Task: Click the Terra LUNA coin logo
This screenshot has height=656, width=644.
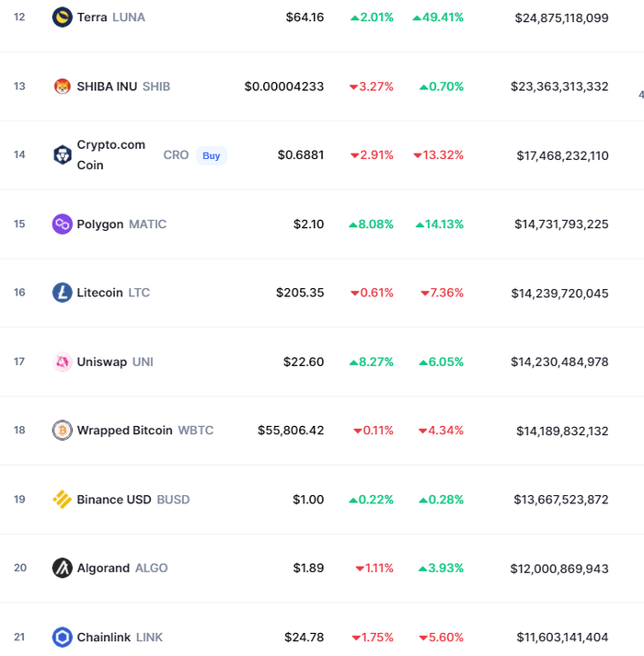Action: pos(62,17)
